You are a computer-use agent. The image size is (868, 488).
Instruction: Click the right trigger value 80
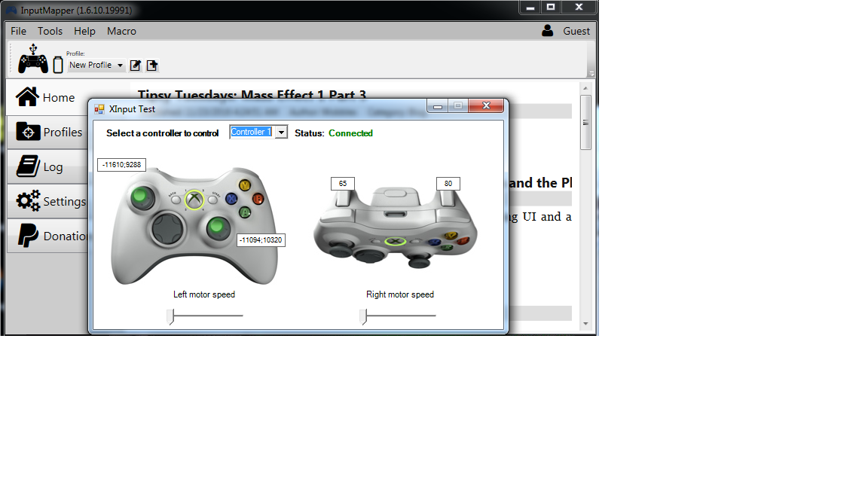click(x=448, y=184)
